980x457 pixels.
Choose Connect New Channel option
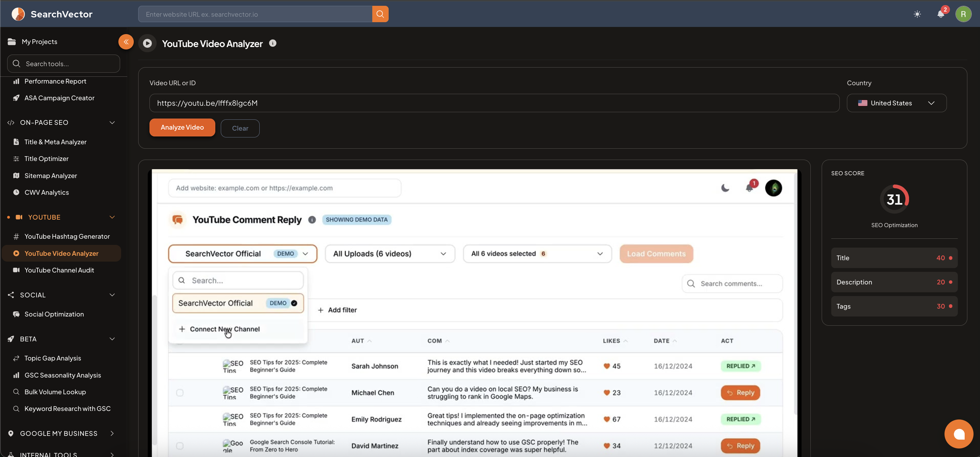tap(238, 329)
